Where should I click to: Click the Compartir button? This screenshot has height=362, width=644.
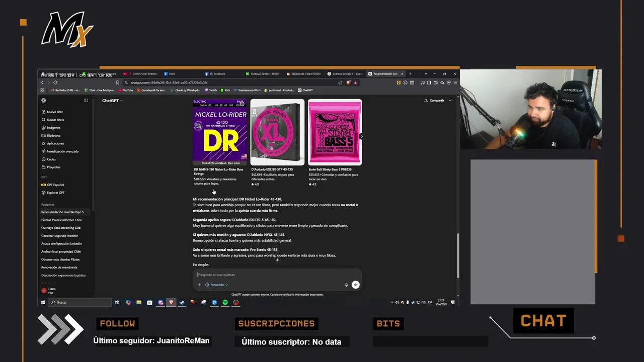coord(434,101)
